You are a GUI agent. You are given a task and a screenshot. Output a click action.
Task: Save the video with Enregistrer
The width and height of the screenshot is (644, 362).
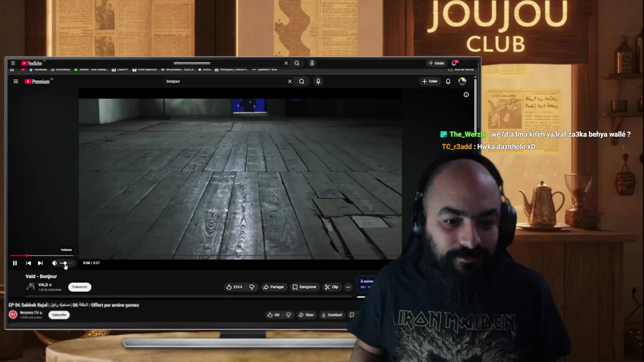pyautogui.click(x=304, y=287)
